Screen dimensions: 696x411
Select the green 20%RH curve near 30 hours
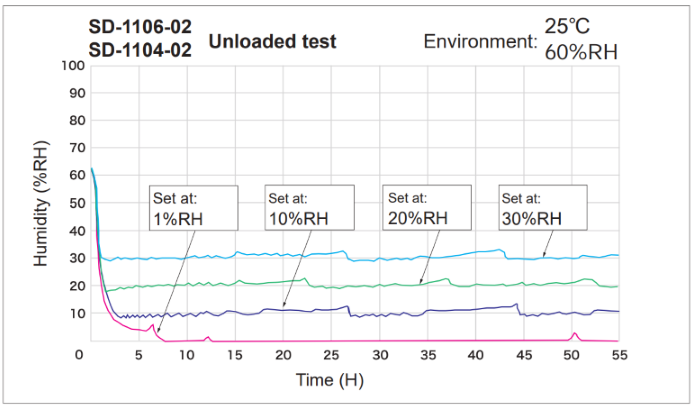pos(380,286)
